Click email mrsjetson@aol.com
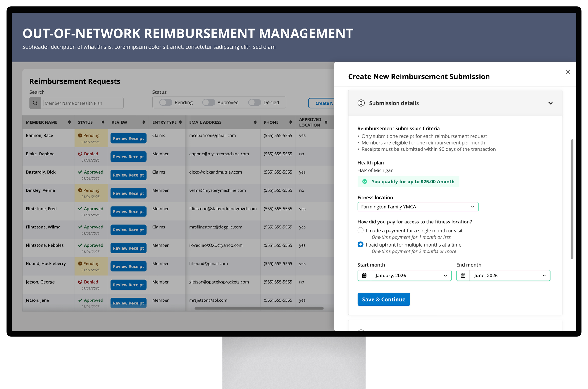This screenshot has height=389, width=588. click(x=208, y=300)
